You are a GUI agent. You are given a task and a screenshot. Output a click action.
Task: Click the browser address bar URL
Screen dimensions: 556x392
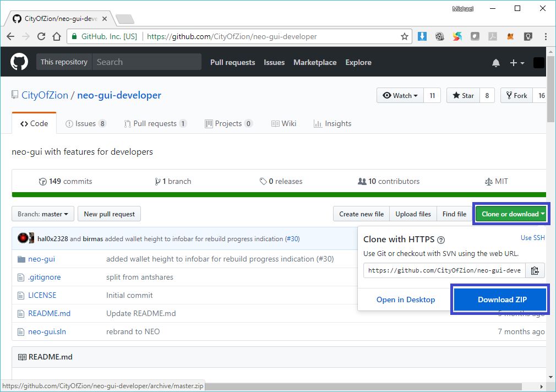click(232, 36)
